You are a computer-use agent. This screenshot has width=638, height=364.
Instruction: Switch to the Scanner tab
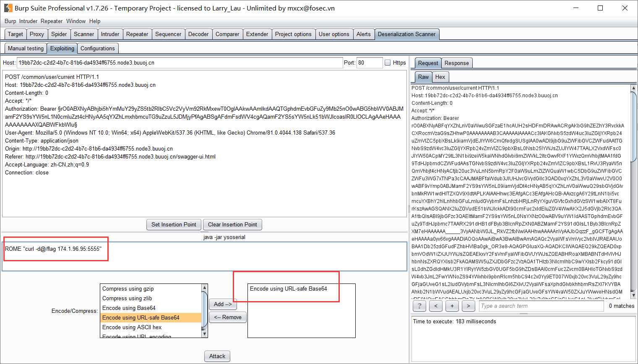[x=84, y=34]
